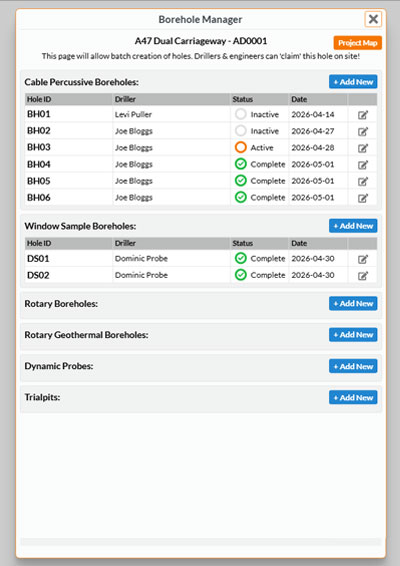Open the BH04 edit icon
Screen dimensions: 400x566
(x=363, y=165)
